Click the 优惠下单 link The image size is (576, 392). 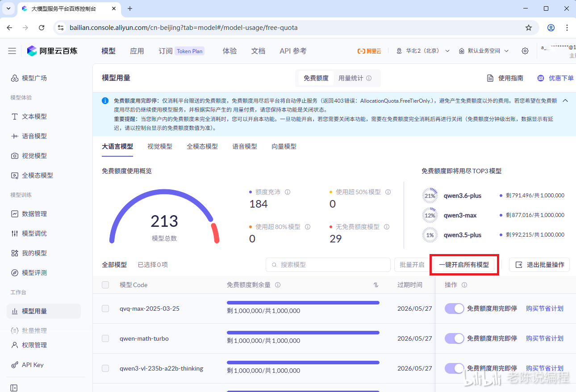555,78
